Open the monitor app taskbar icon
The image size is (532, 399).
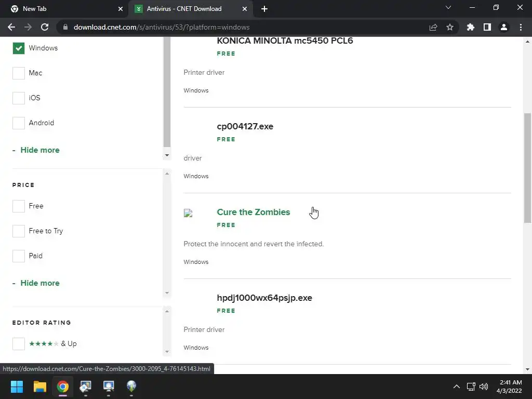click(109, 387)
